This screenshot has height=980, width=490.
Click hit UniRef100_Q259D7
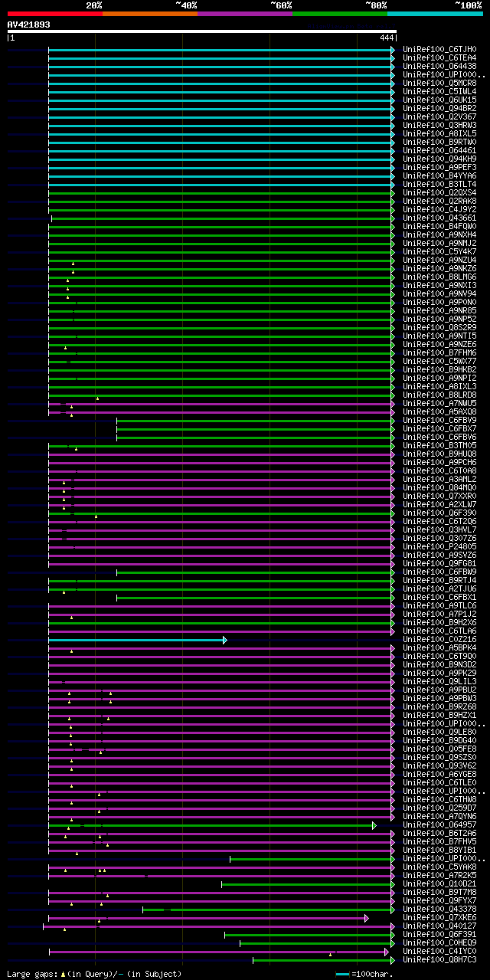[439, 808]
